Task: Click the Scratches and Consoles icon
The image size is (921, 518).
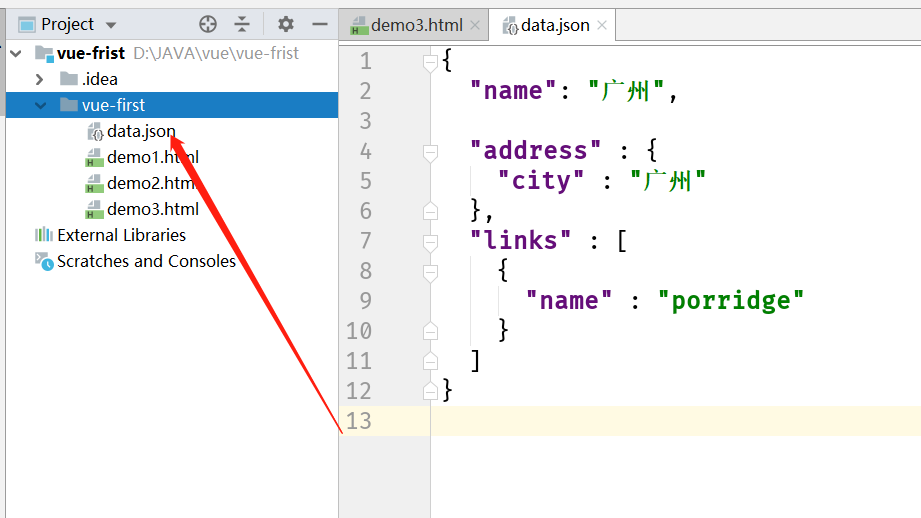Action: pyautogui.click(x=44, y=261)
